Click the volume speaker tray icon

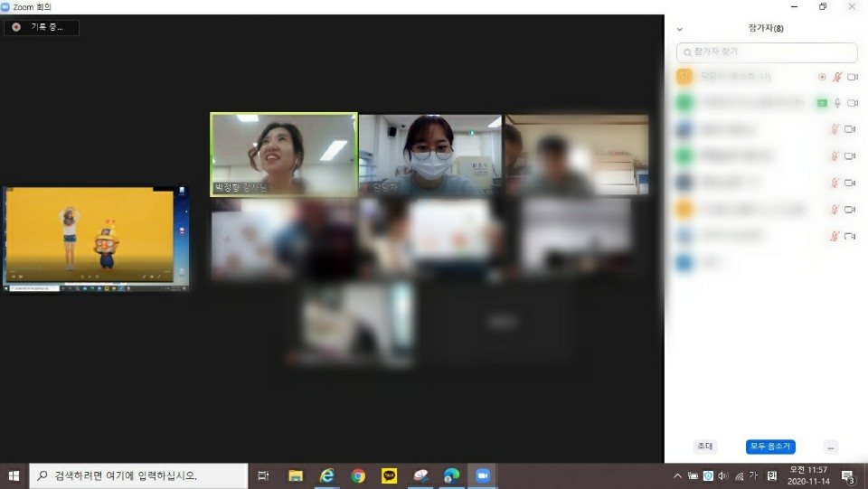tap(723, 475)
